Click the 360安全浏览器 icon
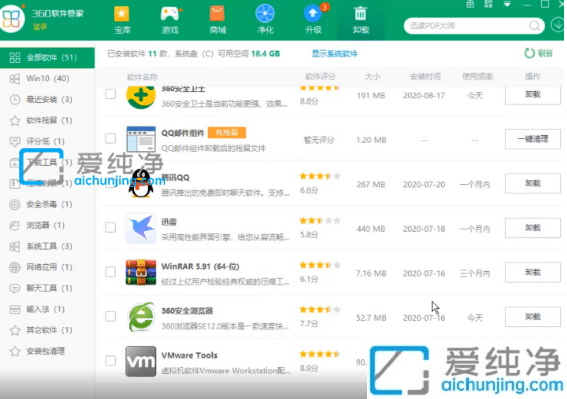567x399 pixels. [141, 317]
